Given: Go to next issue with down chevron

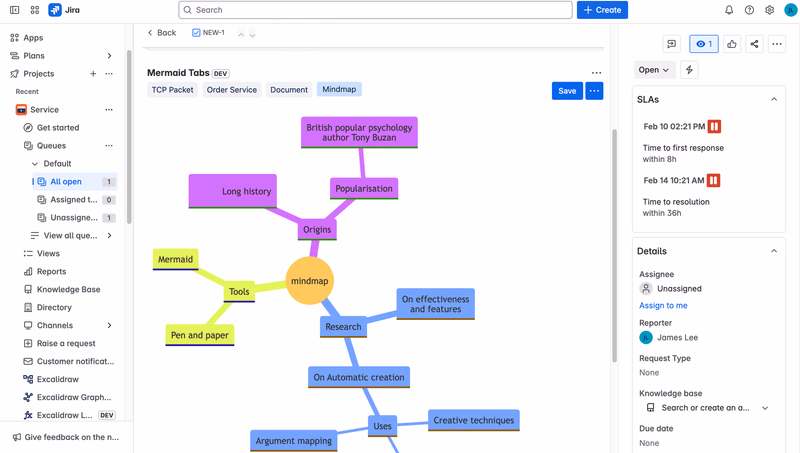Looking at the screenshot, I should point(253,34).
